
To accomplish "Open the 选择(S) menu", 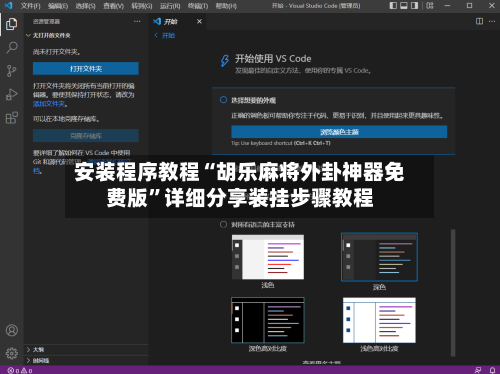I will [x=85, y=6].
